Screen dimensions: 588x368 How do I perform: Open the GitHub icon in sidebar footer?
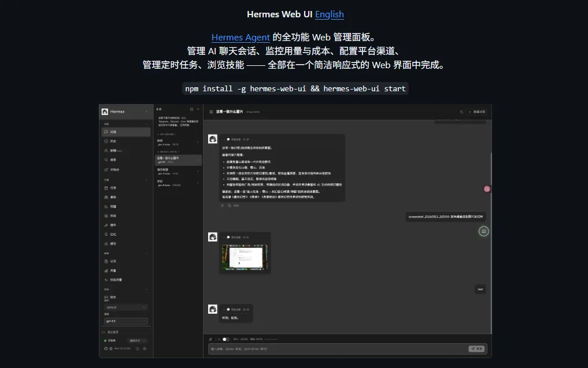pos(106,348)
